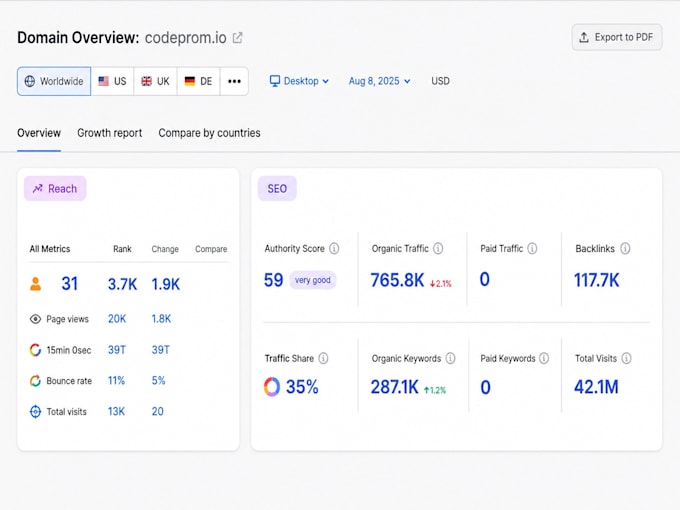
Task: Click the Paid Keywords value 0
Action: [486, 387]
